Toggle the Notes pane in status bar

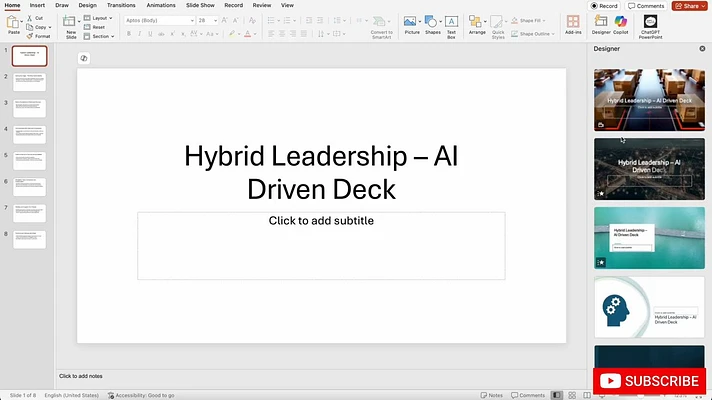tap(492, 395)
